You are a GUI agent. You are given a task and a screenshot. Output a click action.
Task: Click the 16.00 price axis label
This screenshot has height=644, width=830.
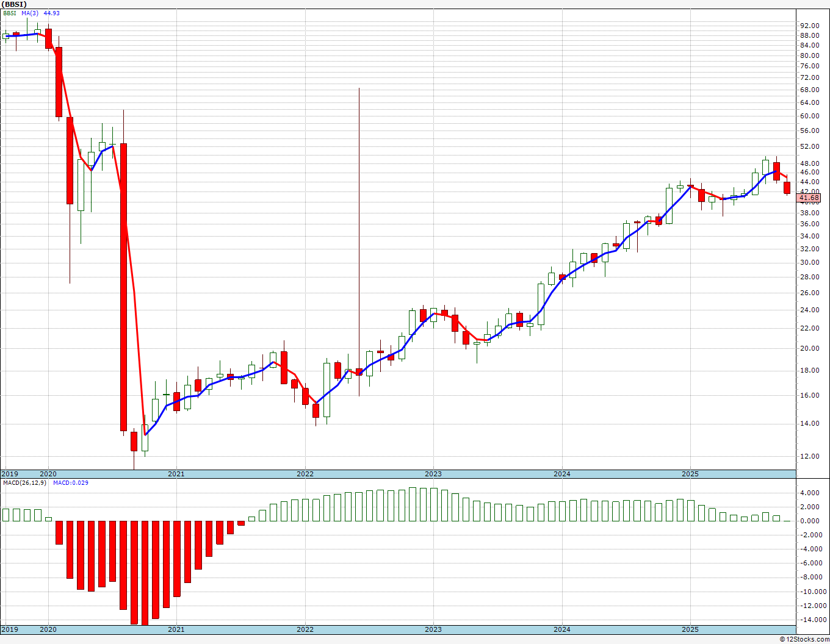tap(809, 396)
